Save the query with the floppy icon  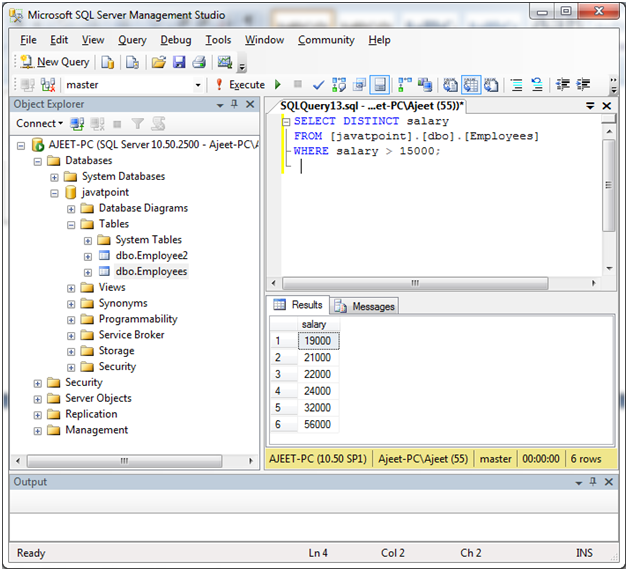pos(179,62)
